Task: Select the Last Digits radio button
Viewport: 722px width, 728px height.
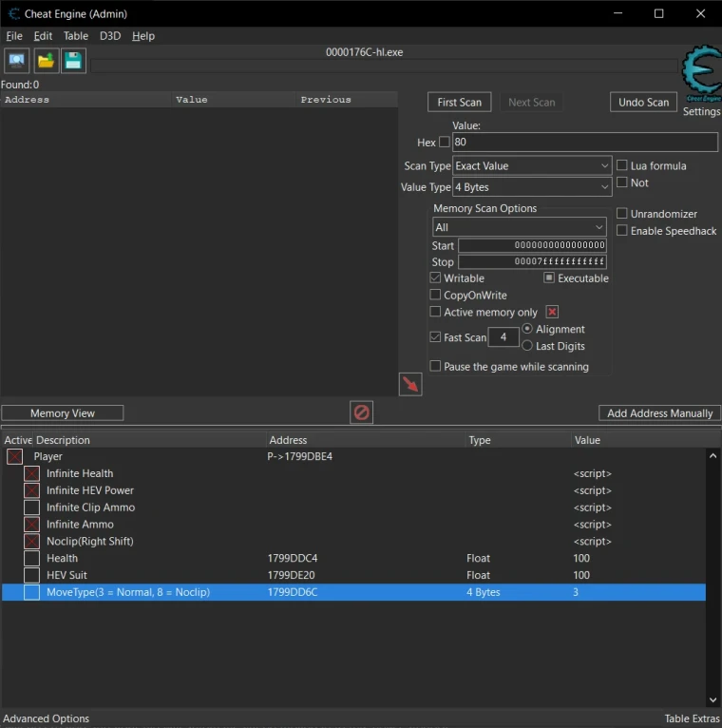Action: point(527,346)
